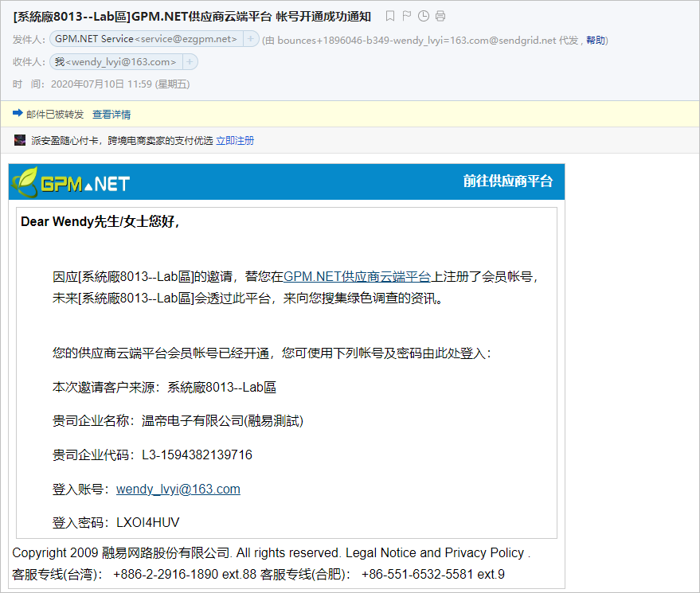Click the Taiwan hotline +886-2-2916-1890 ext.88
The width and height of the screenshot is (700, 593).
pyautogui.click(x=185, y=574)
